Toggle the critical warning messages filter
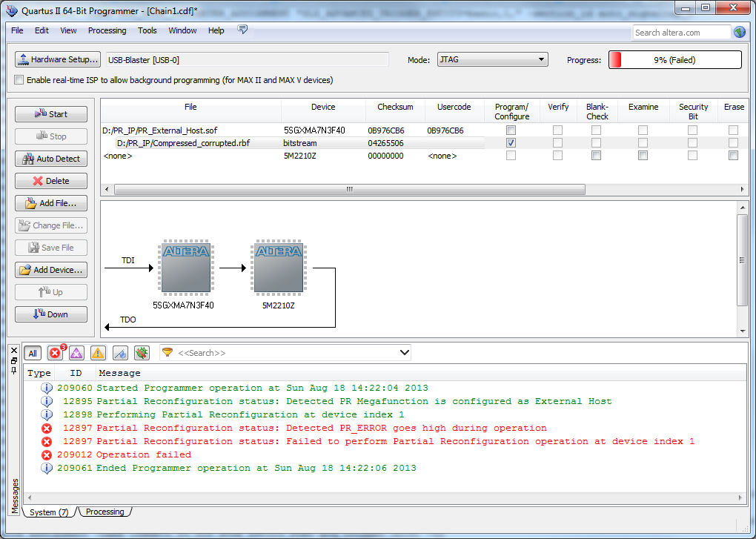Image resolution: width=756 pixels, height=539 pixels. point(76,354)
